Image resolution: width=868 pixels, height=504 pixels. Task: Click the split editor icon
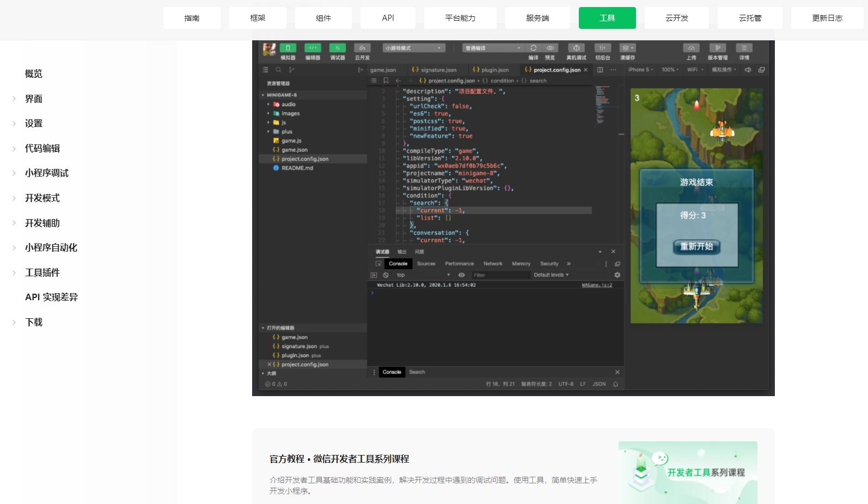point(600,70)
